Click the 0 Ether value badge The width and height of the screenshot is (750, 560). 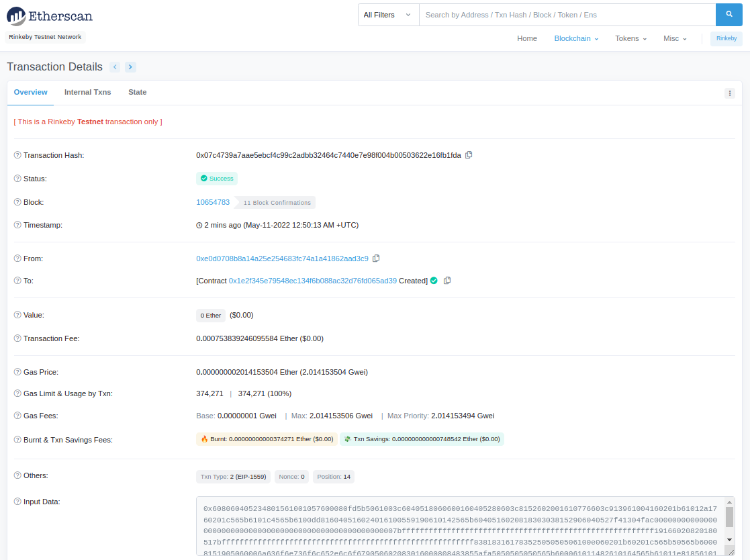(210, 315)
